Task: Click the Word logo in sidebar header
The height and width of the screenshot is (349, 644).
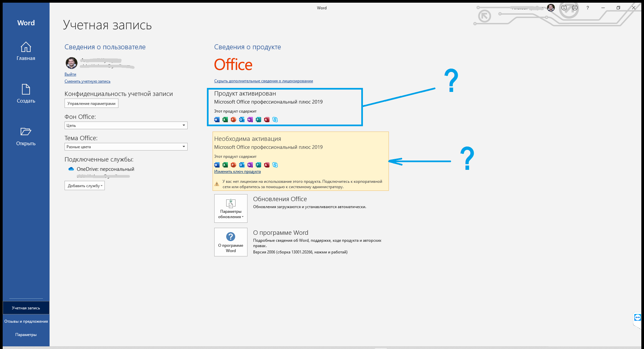Action: coord(26,23)
